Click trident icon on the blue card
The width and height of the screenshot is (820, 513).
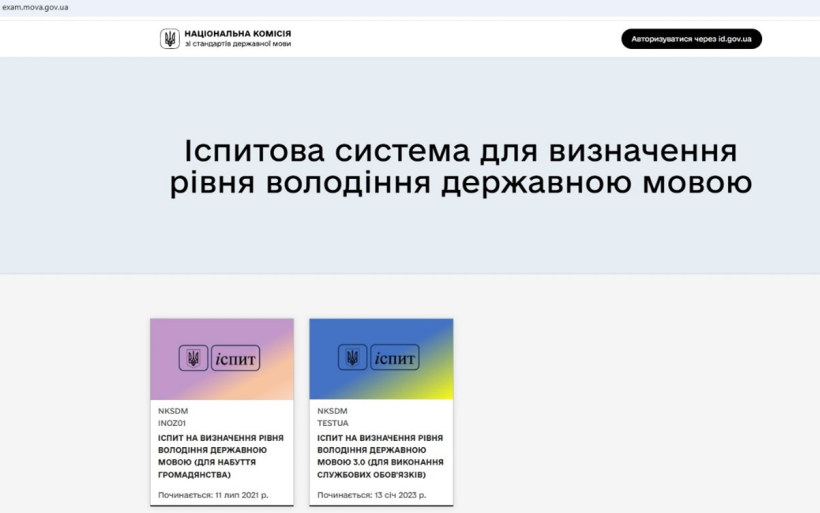(352, 358)
